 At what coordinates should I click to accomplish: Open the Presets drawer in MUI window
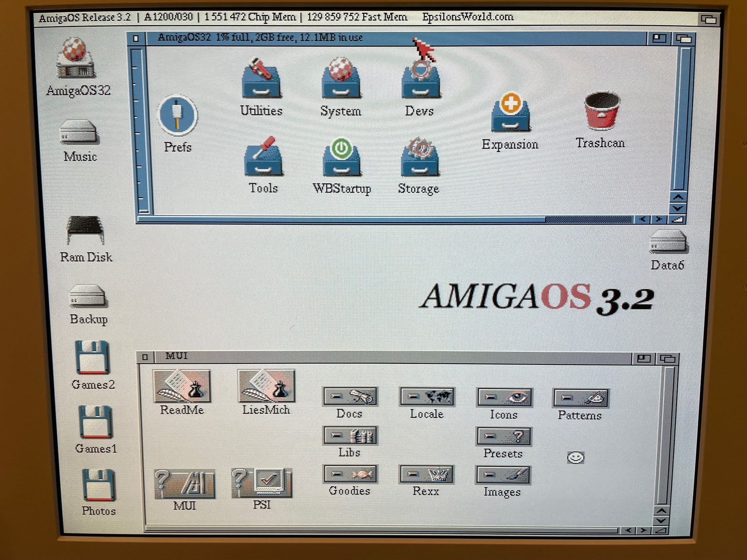503,436
